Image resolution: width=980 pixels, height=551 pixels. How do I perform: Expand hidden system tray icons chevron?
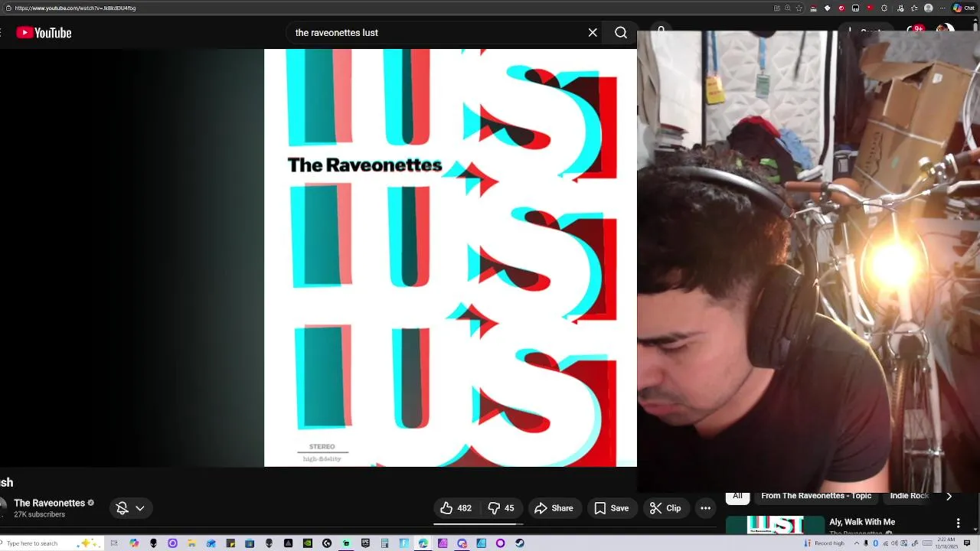857,543
